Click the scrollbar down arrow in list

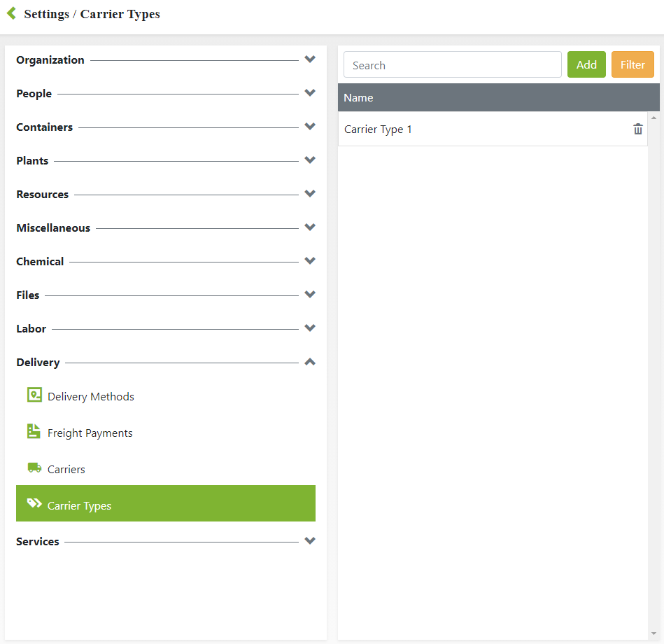(x=654, y=634)
